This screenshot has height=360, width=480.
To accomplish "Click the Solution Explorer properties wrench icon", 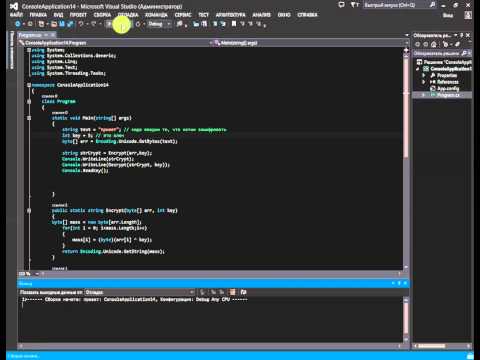I will coord(458,44).
